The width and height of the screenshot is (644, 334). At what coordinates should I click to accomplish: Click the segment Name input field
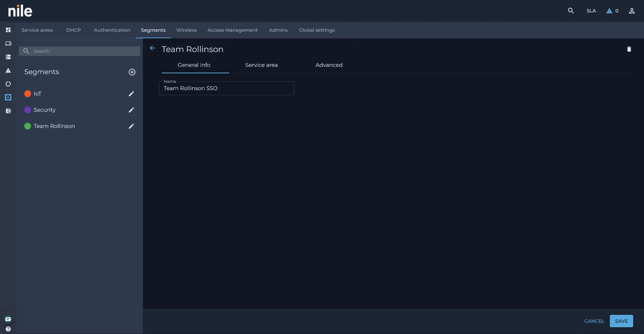(x=226, y=88)
